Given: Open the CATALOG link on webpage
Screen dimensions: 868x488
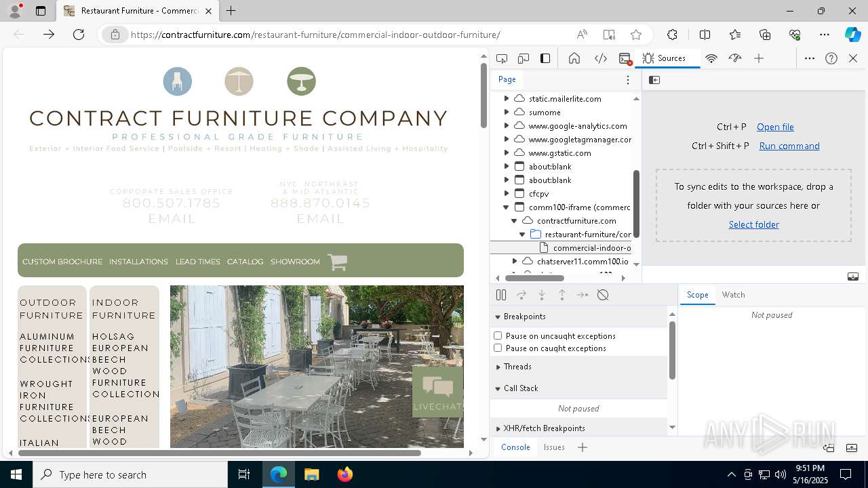Looking at the screenshot, I should (x=245, y=262).
